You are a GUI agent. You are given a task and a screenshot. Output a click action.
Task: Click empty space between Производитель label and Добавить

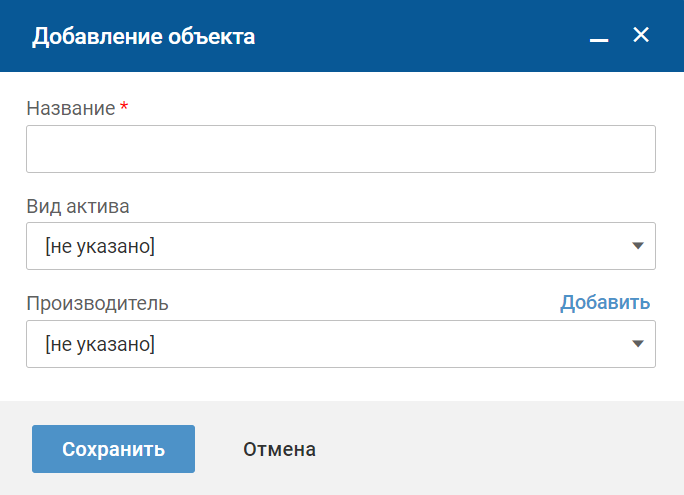[x=360, y=303]
